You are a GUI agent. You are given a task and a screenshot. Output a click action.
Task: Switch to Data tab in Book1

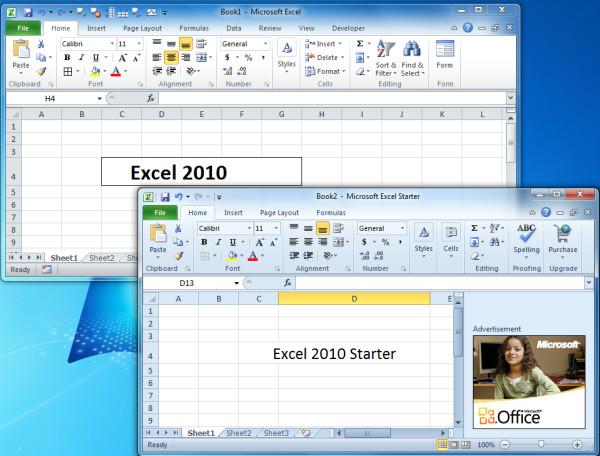coord(233,28)
